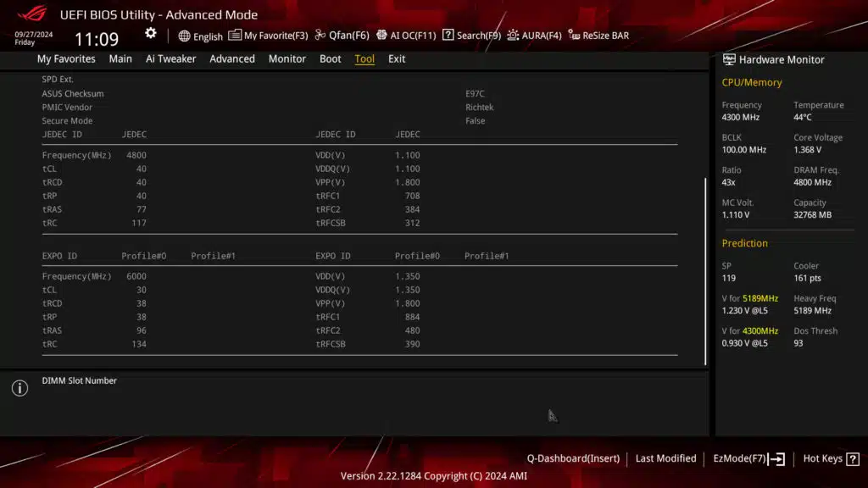Select the PMIC Vendor row
The image size is (868, 488).
[x=359, y=108]
